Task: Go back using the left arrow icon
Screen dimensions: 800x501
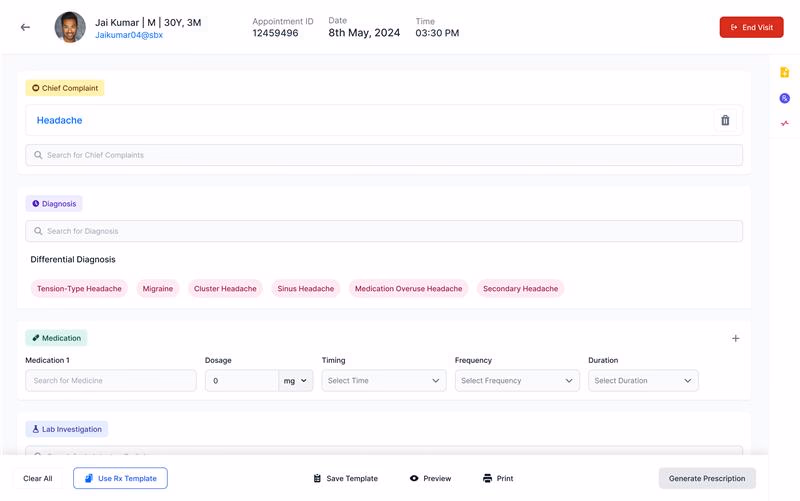Action: 25,27
